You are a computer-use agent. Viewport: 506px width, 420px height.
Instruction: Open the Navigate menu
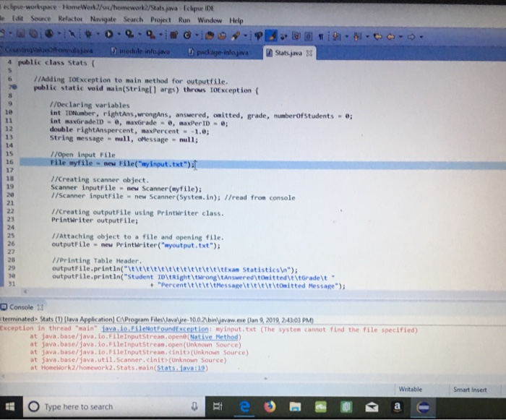point(103,20)
